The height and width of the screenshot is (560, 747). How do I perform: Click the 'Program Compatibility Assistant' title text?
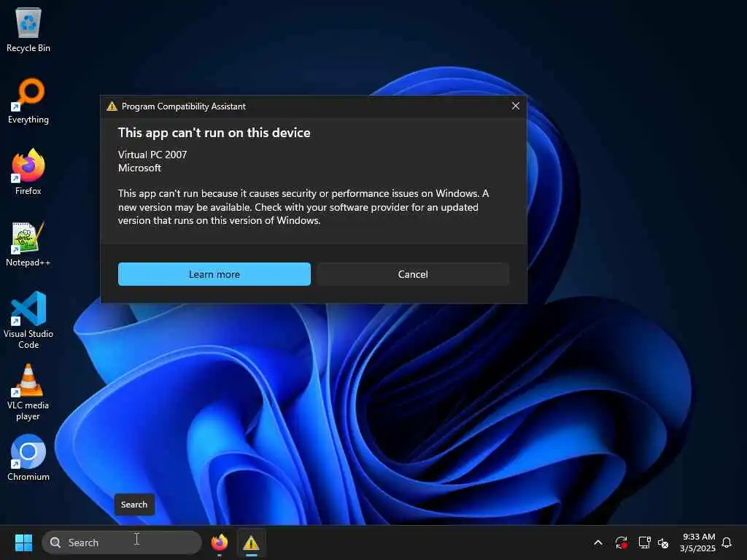183,106
